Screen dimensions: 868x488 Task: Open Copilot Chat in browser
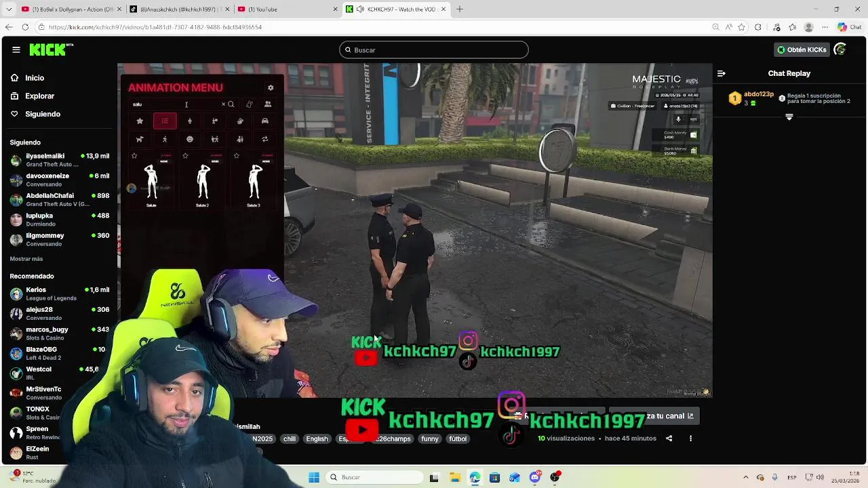click(850, 27)
